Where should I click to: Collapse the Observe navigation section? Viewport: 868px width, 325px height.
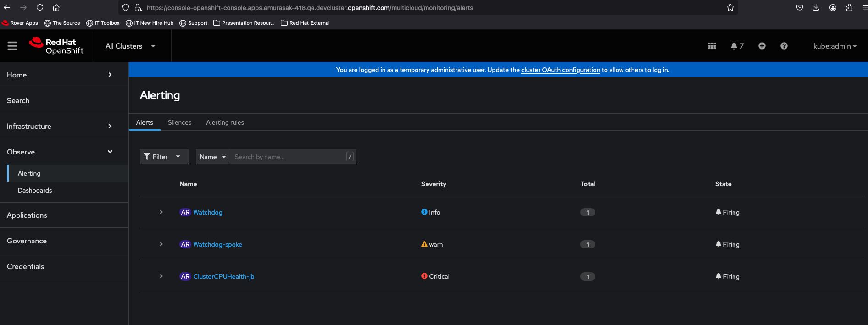coord(64,152)
